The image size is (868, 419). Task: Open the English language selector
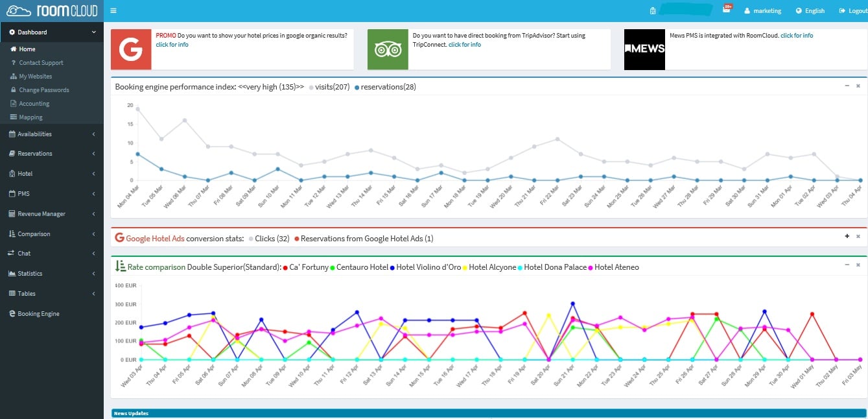point(810,10)
